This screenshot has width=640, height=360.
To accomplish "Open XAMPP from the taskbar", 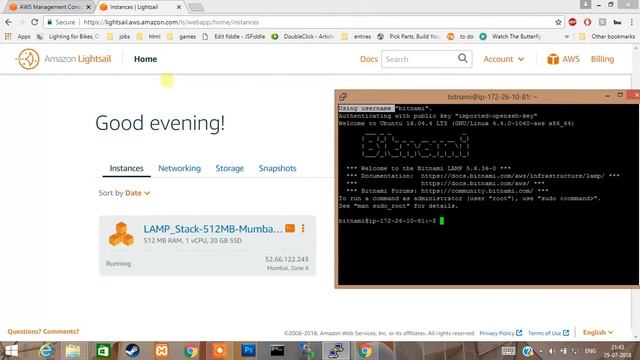I will coord(161,351).
